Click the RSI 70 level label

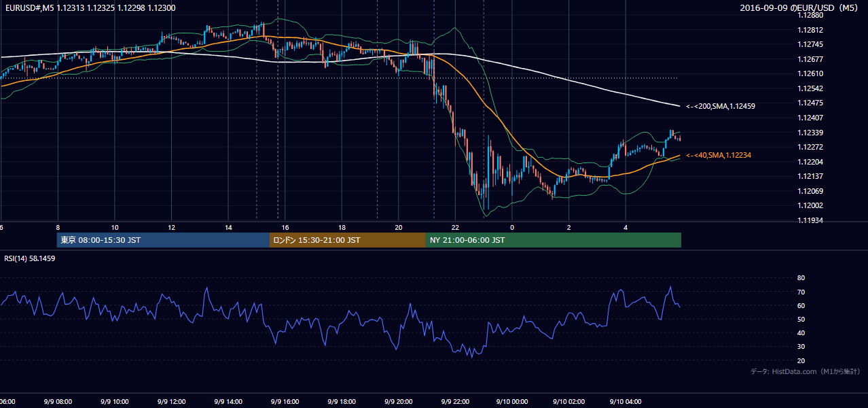coord(801,292)
